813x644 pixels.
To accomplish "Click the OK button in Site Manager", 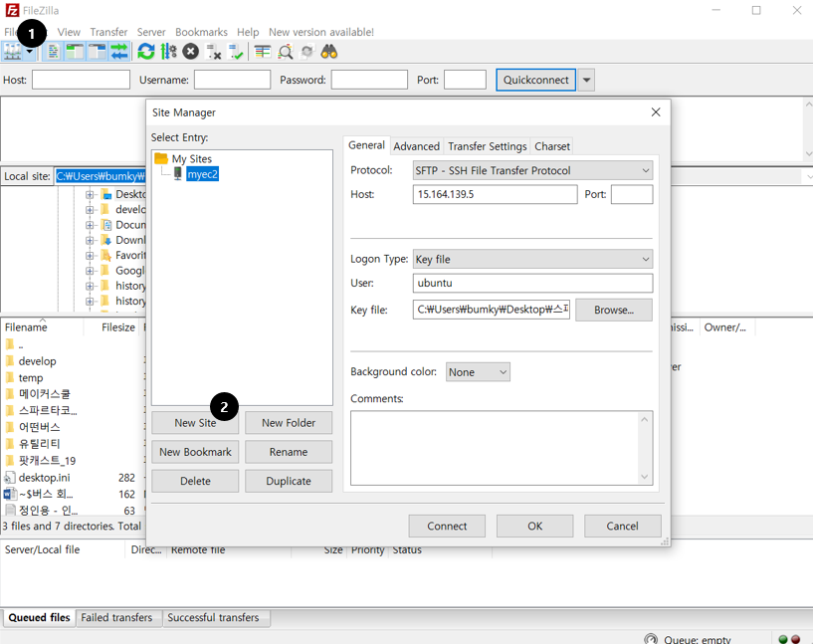I will tap(535, 526).
